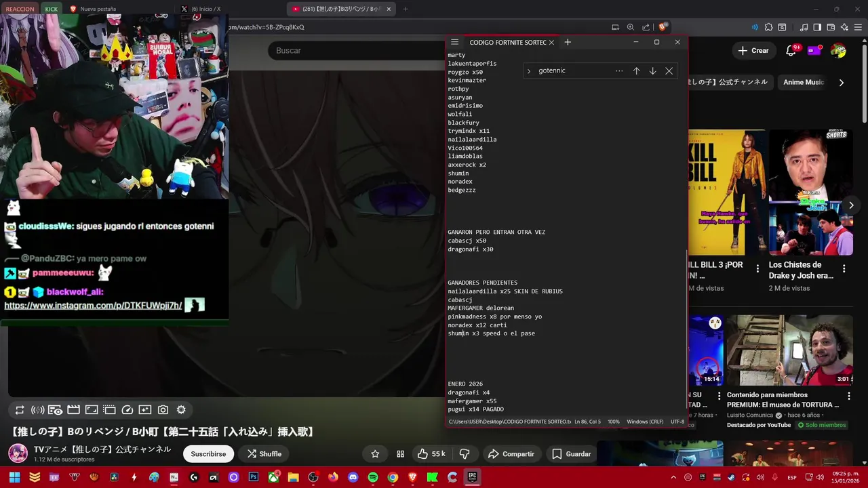Open the Drake y Josh shorts thumbnail
Image resolution: width=868 pixels, height=488 pixels.
tap(811, 192)
